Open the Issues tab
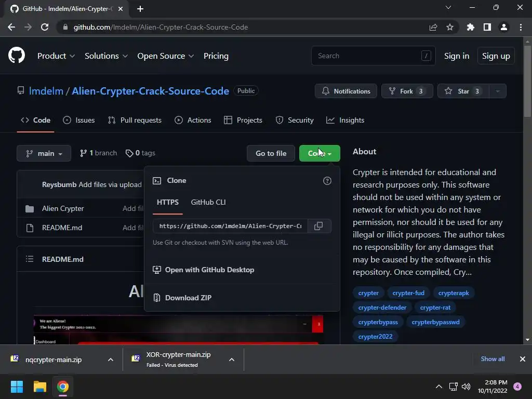 click(79, 120)
